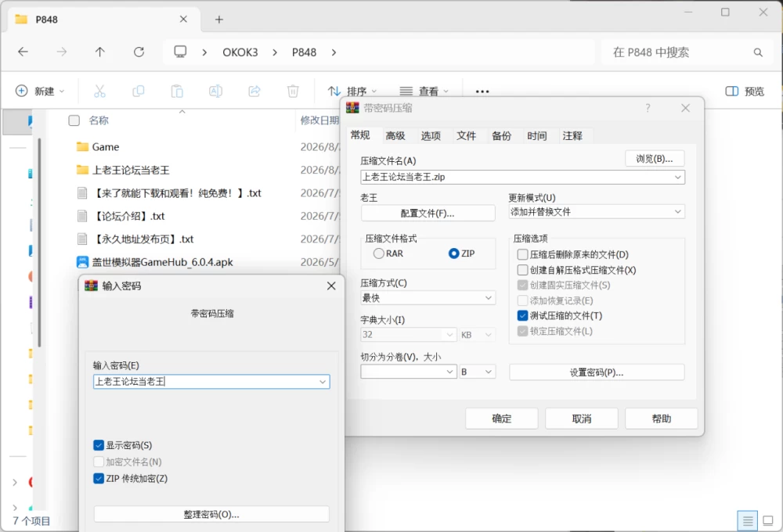Select the GameHub apk file icon
Screen dimensions: 783x532
tap(82, 262)
